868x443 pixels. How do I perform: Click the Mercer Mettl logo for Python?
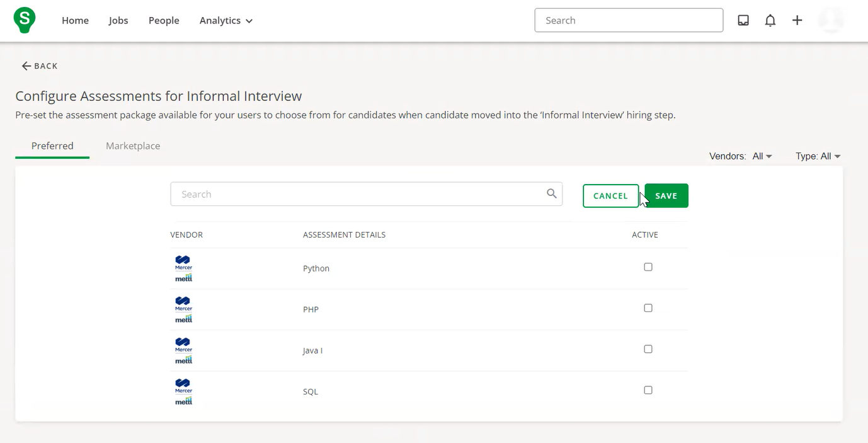[x=183, y=268]
